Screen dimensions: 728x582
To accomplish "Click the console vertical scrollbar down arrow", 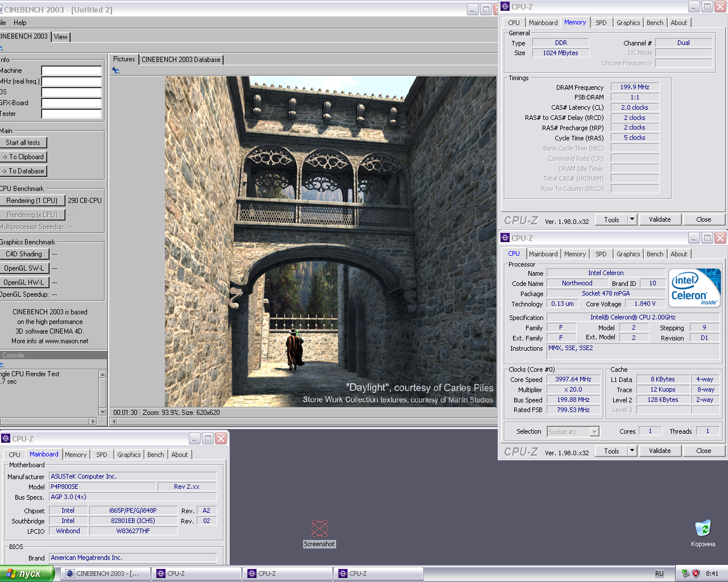I will (x=102, y=412).
